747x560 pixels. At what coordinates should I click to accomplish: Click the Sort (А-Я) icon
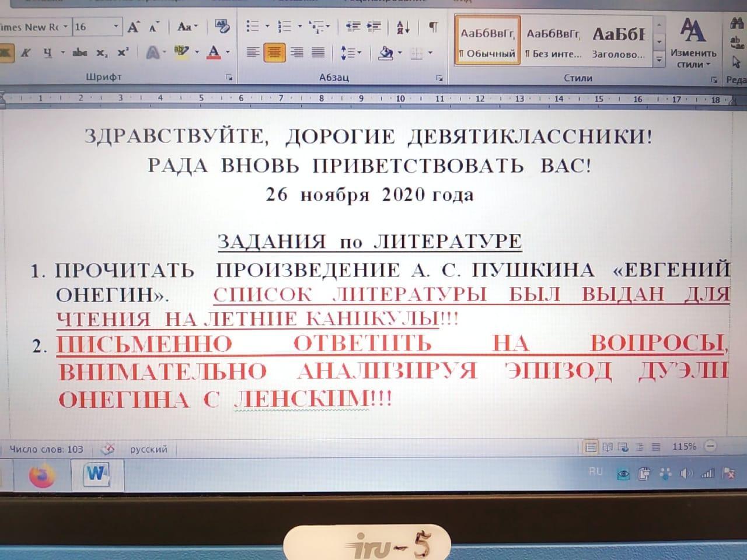(x=403, y=27)
